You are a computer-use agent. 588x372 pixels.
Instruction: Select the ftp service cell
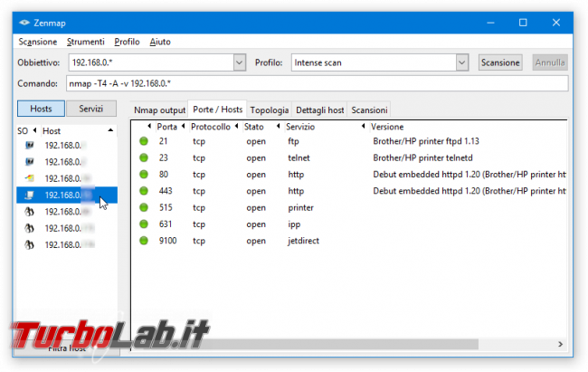click(x=293, y=141)
